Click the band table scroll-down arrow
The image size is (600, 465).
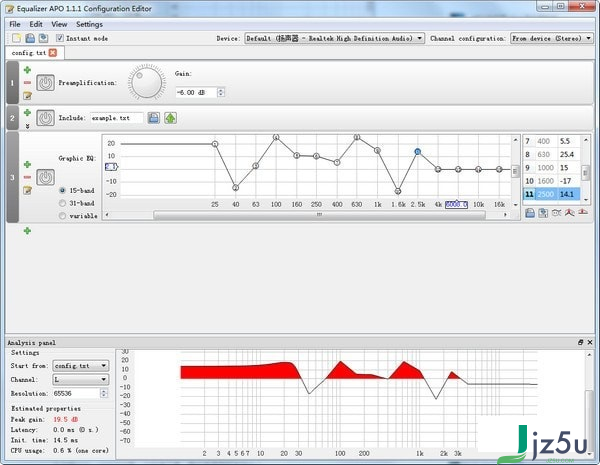(x=585, y=199)
